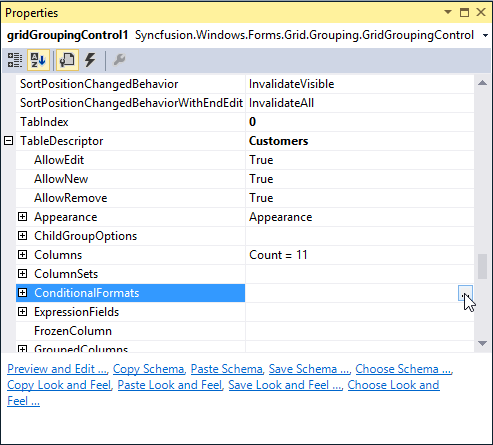Viewport: 493px width, 445px height.
Task: Select the ColumnSets property label
Action: tap(66, 274)
